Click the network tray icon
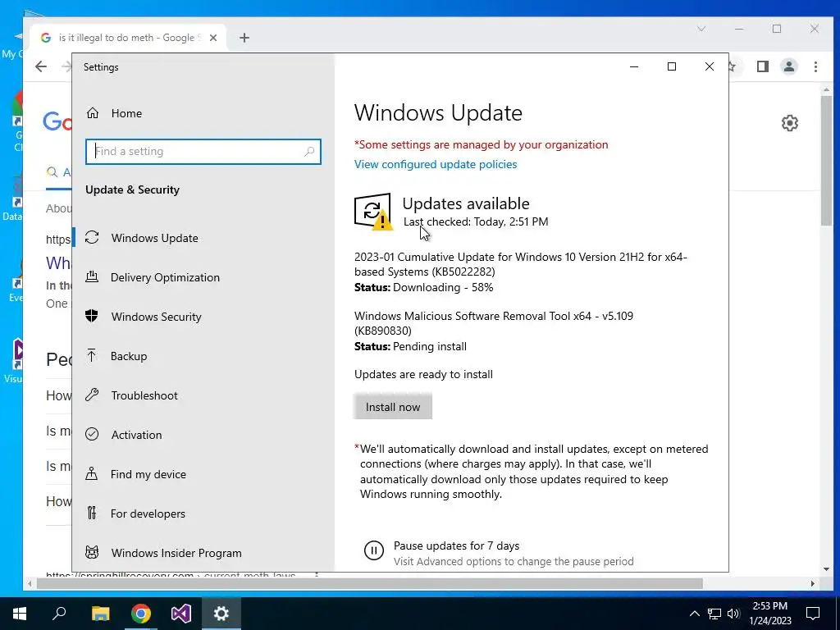 pyautogui.click(x=714, y=614)
